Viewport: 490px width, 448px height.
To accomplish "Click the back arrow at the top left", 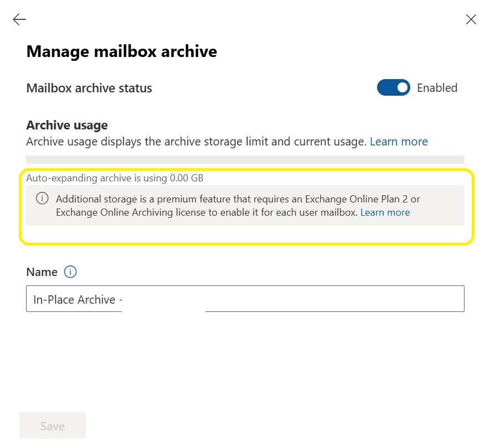I will [x=19, y=19].
